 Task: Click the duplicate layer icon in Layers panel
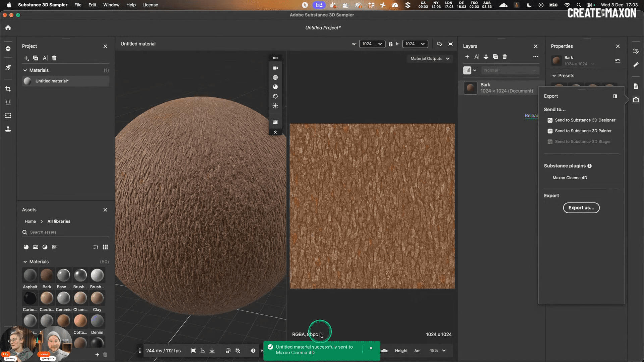(x=495, y=57)
